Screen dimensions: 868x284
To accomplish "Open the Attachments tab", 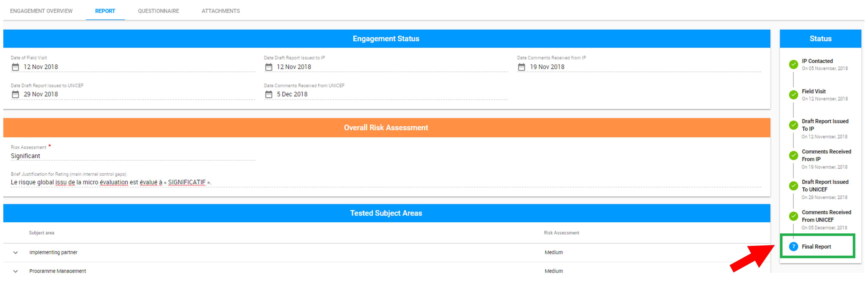I will point(221,11).
